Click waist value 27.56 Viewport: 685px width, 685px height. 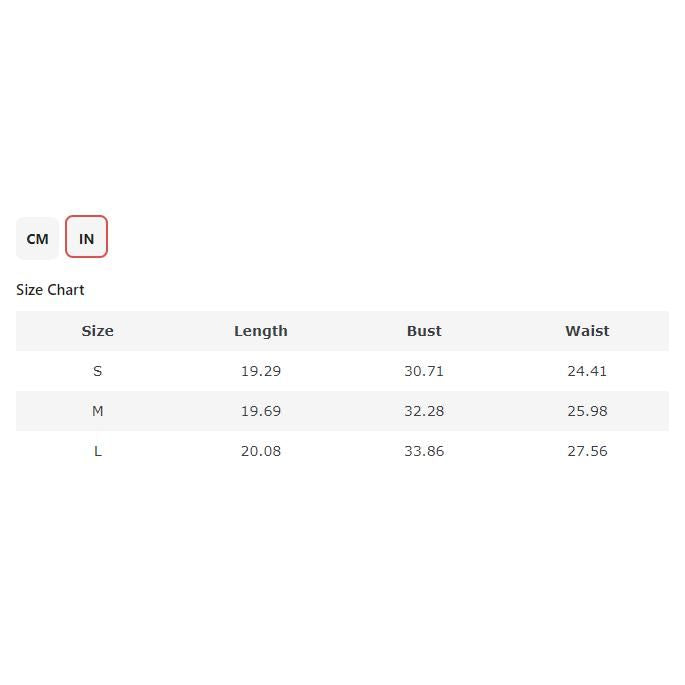[587, 451]
